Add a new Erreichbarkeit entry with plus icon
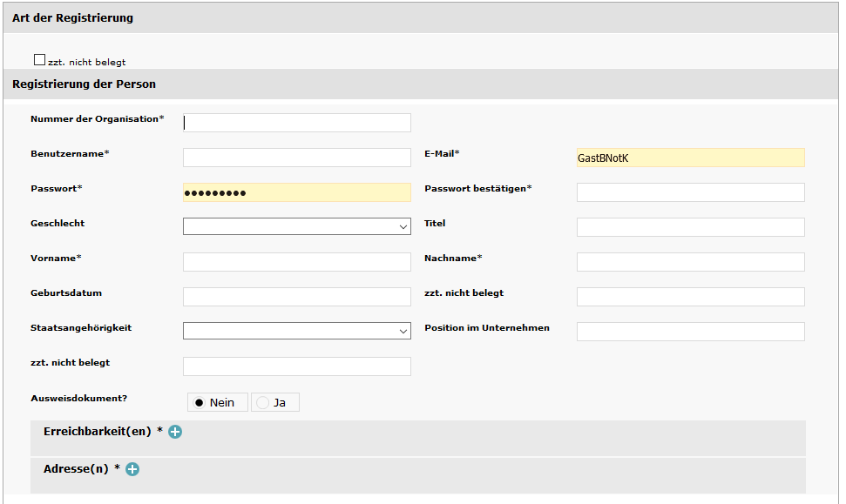 click(x=175, y=432)
